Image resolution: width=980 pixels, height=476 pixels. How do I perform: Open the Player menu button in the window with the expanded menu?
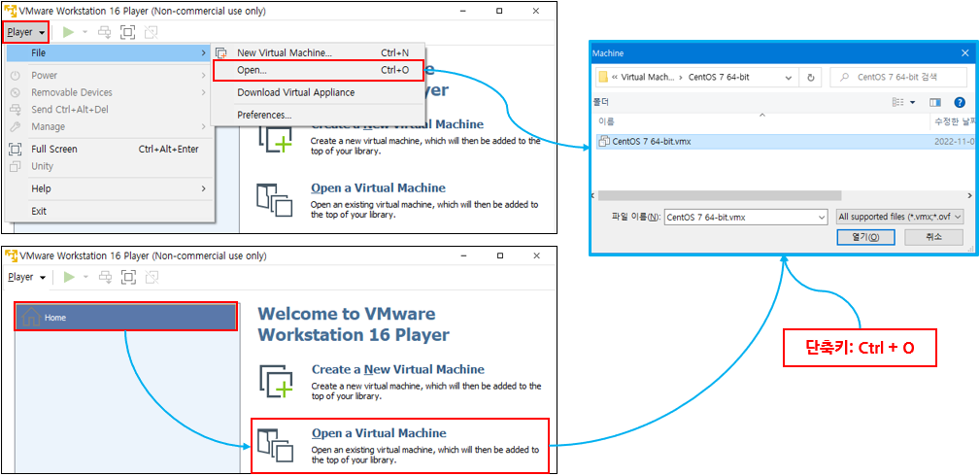tap(25, 32)
